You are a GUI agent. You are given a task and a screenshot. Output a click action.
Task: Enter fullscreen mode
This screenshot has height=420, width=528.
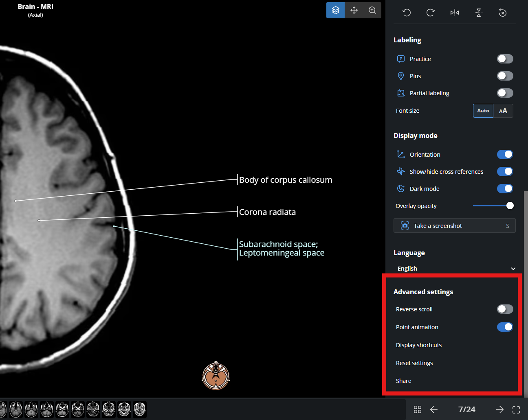coord(516,409)
